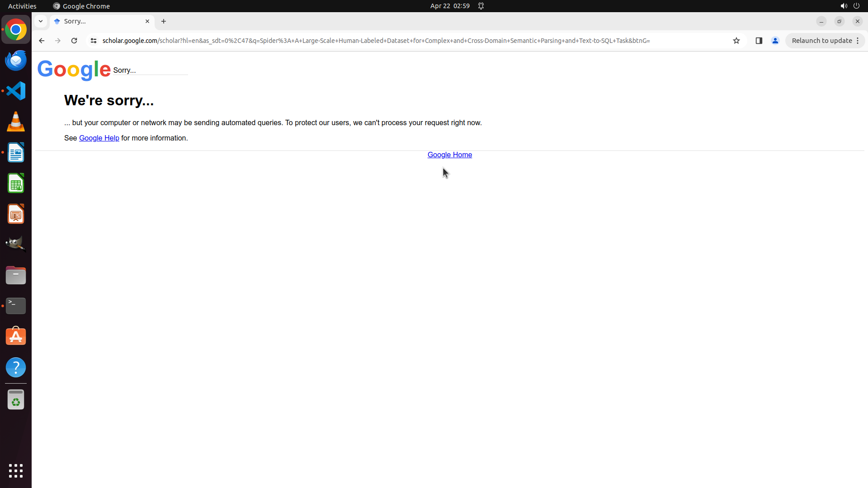This screenshot has width=868, height=488.
Task: Close the Sorry... tab
Action: [147, 21]
